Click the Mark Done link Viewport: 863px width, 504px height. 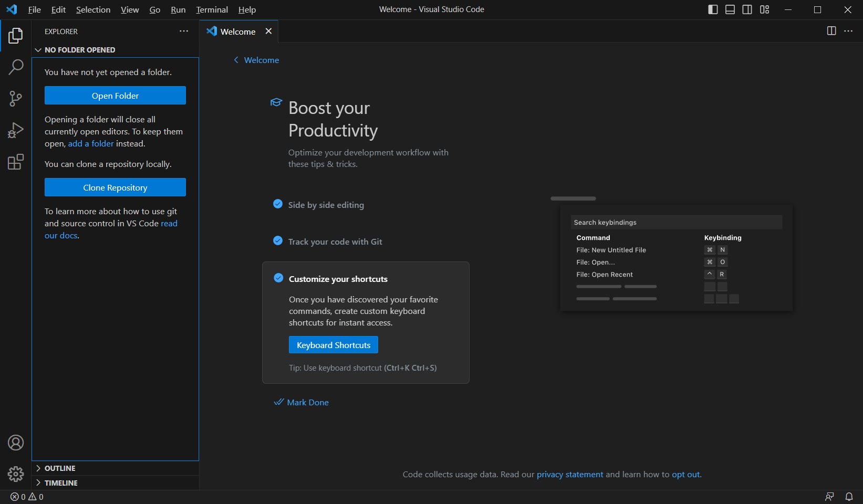click(308, 402)
